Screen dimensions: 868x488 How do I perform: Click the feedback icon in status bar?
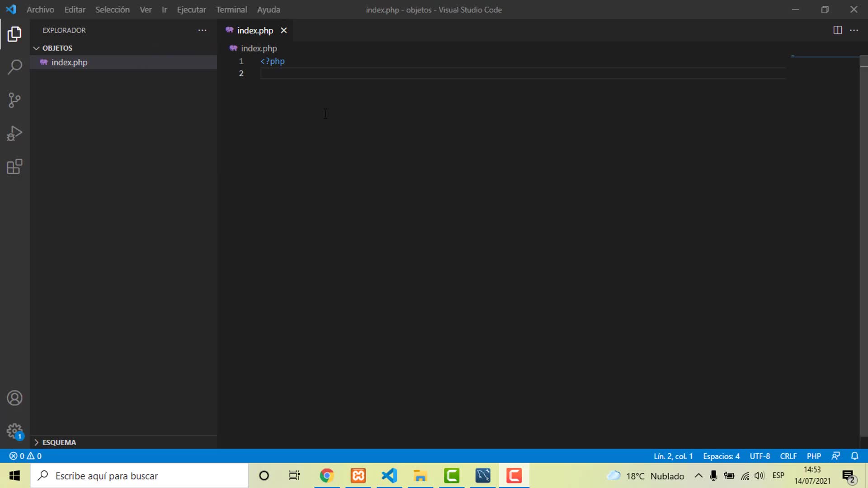point(835,456)
